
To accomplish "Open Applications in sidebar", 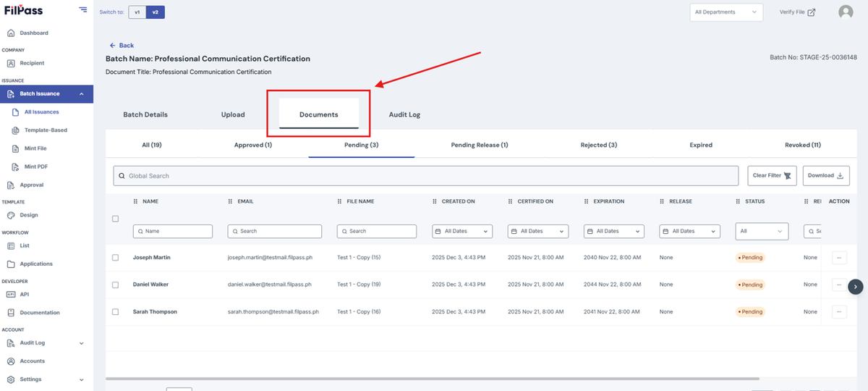I will (36, 264).
